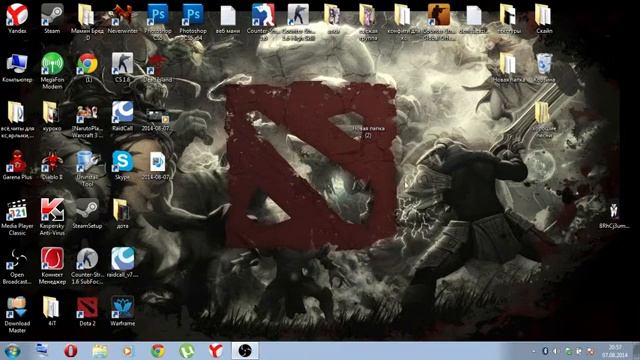Select the Новая папка folder near recycle bin
Image resolution: width=640 pixels, height=360 pixels.
click(x=509, y=67)
